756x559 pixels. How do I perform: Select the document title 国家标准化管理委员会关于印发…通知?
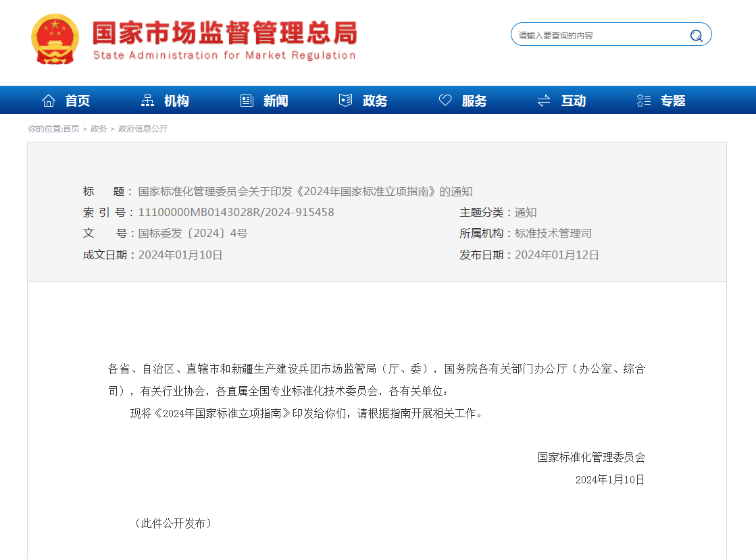click(x=305, y=191)
